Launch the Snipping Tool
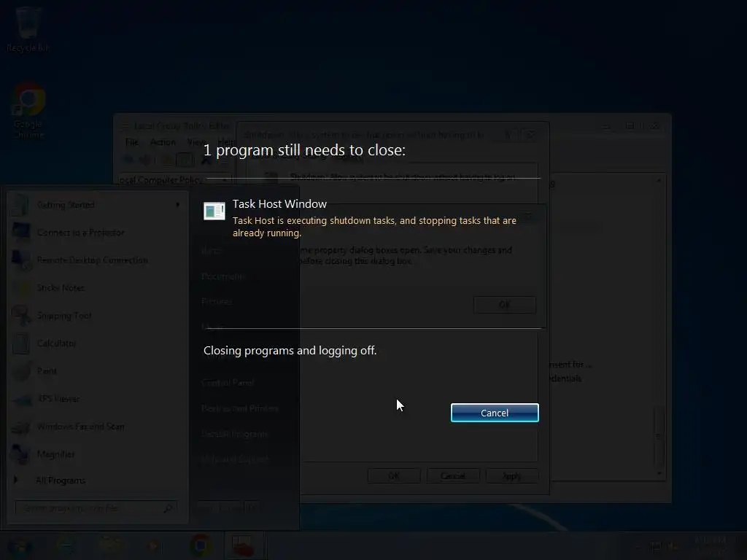This screenshot has height=560, width=747. point(64,316)
